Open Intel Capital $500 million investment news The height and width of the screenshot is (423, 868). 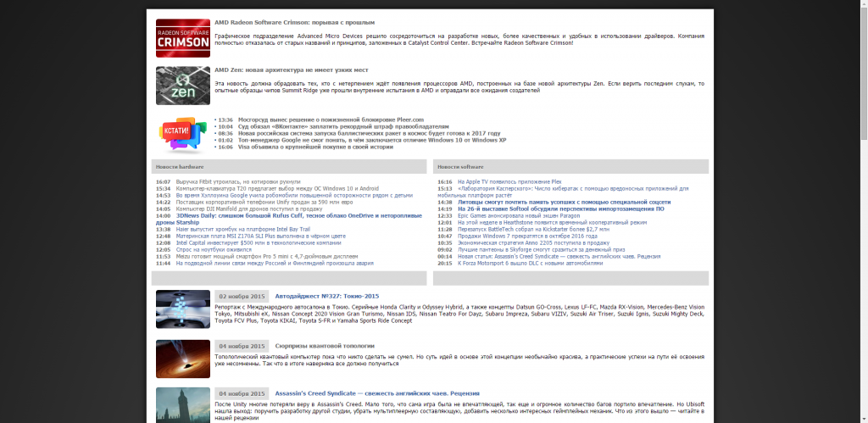point(259,243)
